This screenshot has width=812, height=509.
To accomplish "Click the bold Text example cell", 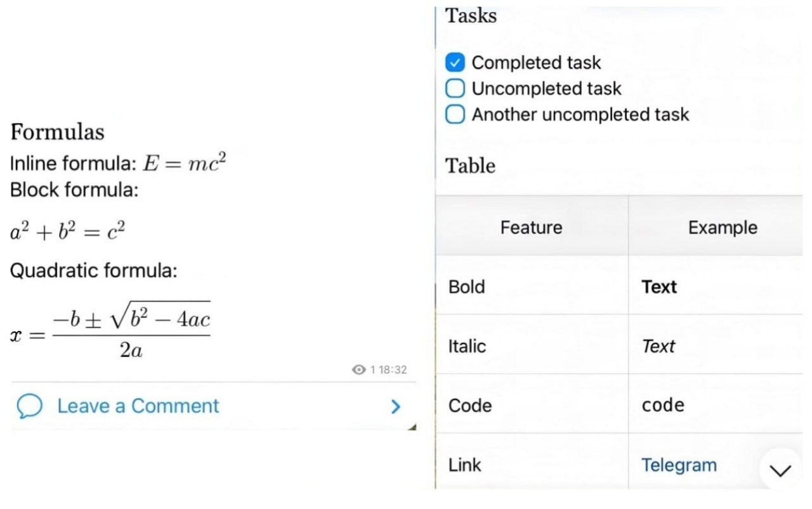I will 716,287.
